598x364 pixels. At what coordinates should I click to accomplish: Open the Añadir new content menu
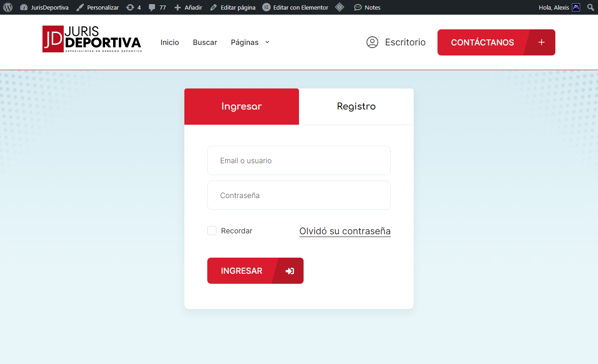[x=188, y=7]
